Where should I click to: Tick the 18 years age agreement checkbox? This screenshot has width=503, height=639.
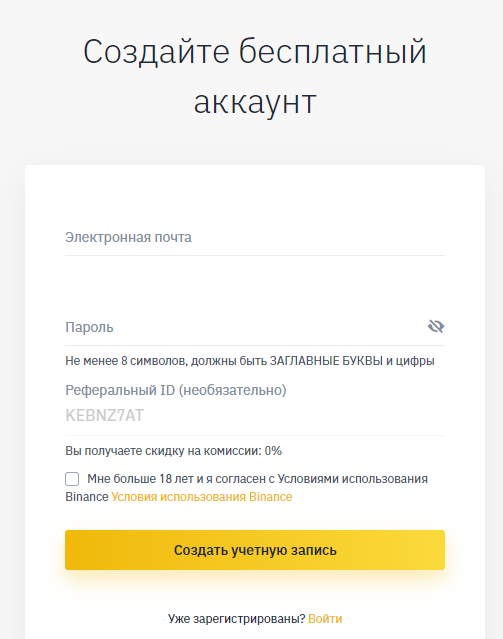(x=72, y=479)
